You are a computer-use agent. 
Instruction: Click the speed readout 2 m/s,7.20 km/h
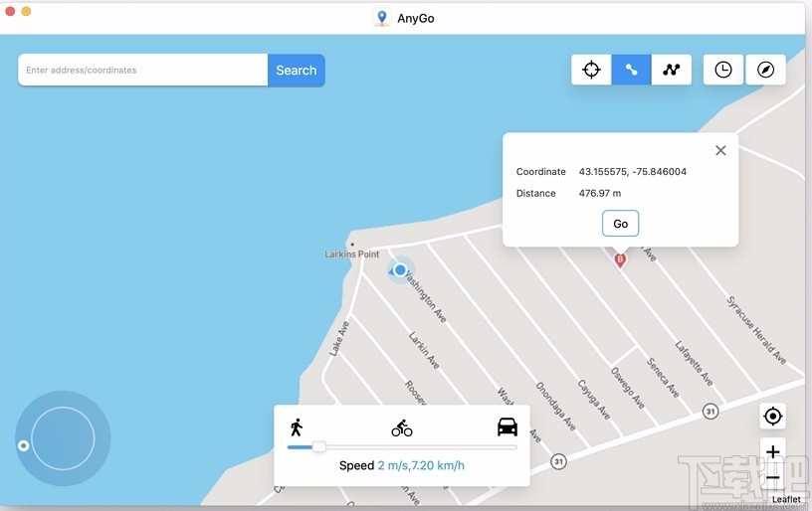click(421, 465)
